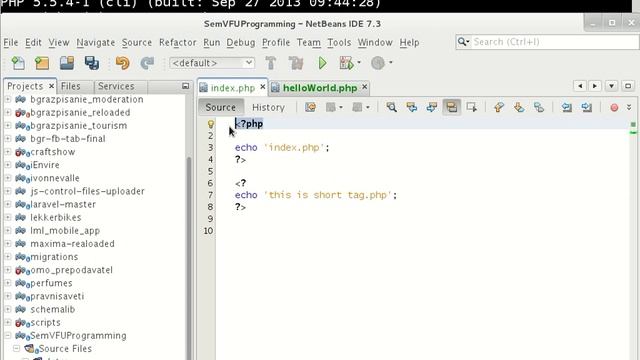Click the red Start Macro Recording icon
This screenshot has width=640, height=360.
tap(614, 108)
